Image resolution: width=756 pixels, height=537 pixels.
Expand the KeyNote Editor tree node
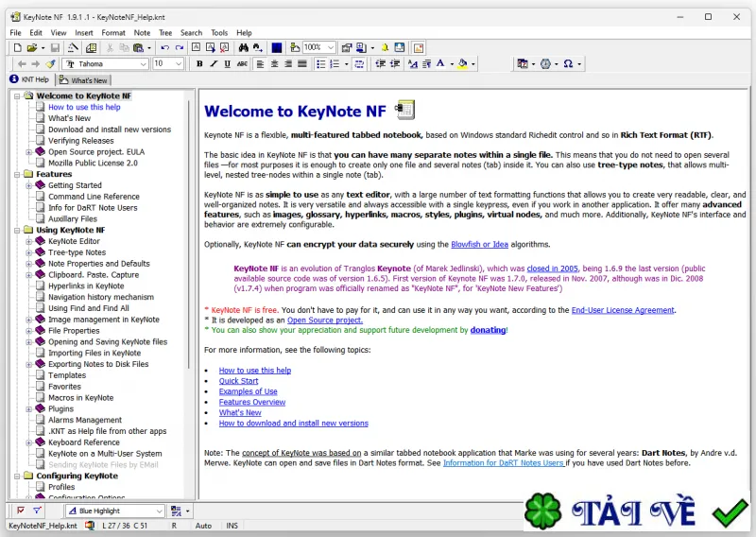click(29, 241)
